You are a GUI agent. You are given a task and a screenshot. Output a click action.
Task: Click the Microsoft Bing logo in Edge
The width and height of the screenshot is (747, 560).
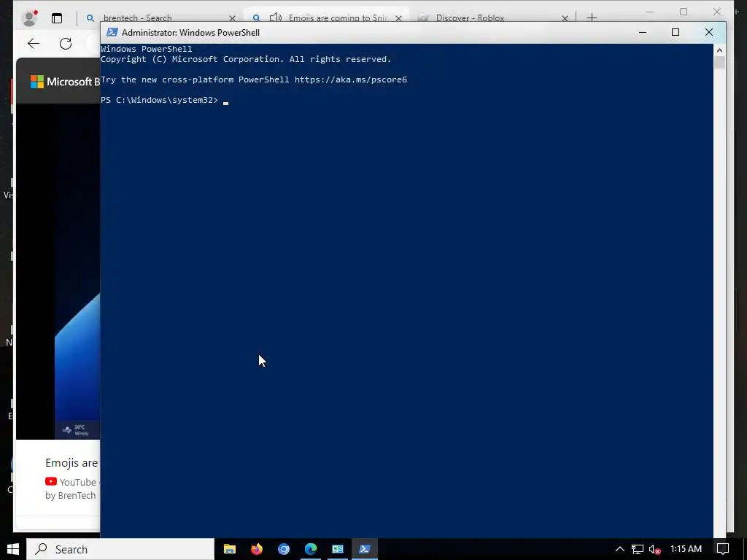pyautogui.click(x=65, y=82)
